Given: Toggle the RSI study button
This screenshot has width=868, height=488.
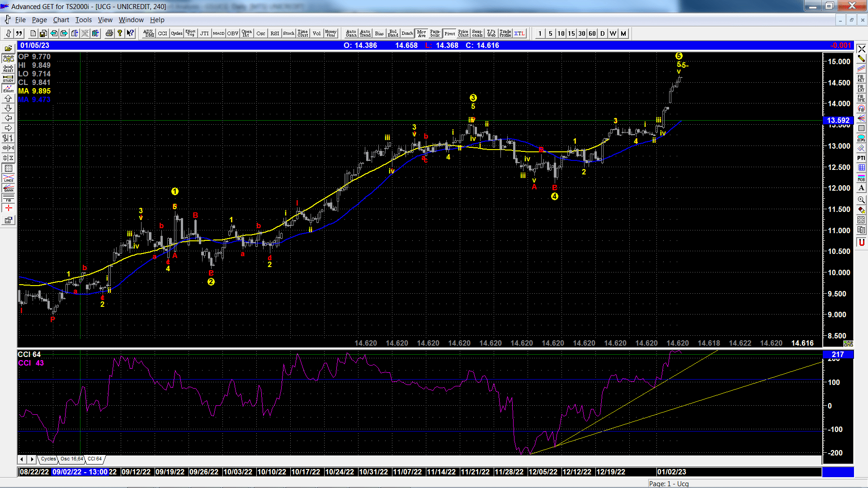Looking at the screenshot, I should tap(274, 33).
